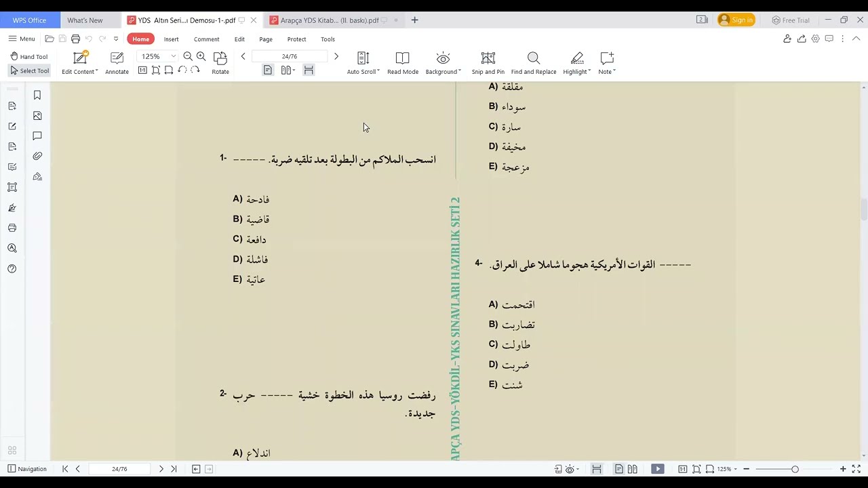Toggle single-page view in the toolbar
Image resolution: width=868 pixels, height=488 pixels.
pos(268,70)
